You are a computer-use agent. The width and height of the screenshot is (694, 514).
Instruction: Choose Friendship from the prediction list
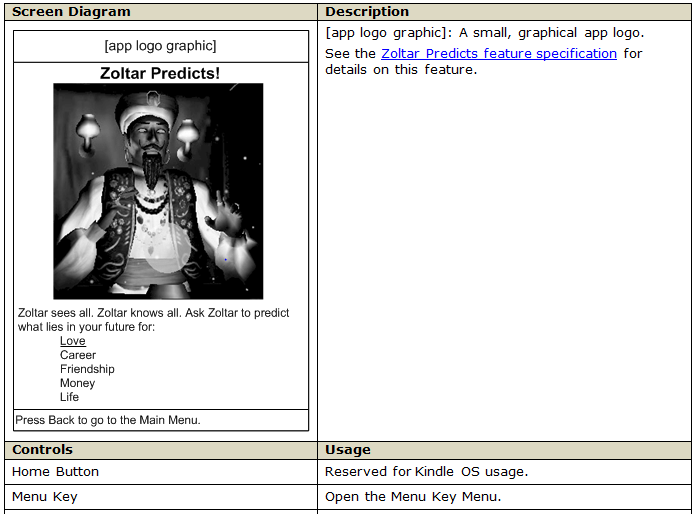click(87, 369)
